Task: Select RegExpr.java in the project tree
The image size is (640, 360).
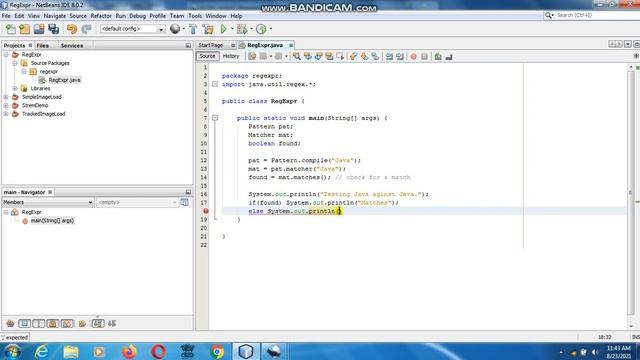Action: tap(64, 80)
